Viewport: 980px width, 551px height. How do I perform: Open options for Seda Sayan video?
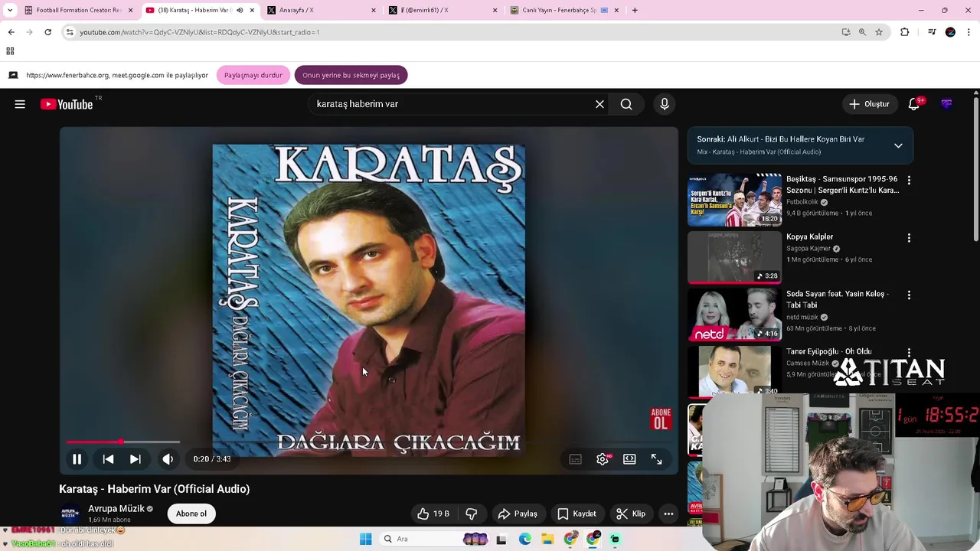[909, 295]
